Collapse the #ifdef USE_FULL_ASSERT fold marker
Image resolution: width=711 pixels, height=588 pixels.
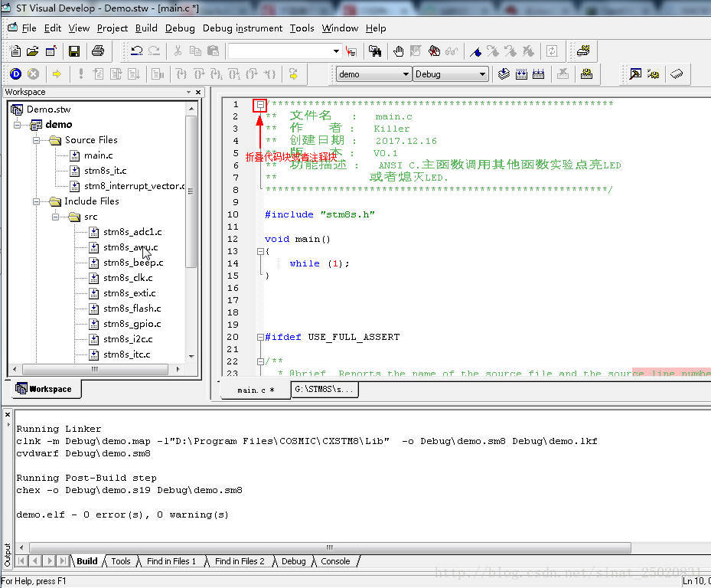point(260,337)
